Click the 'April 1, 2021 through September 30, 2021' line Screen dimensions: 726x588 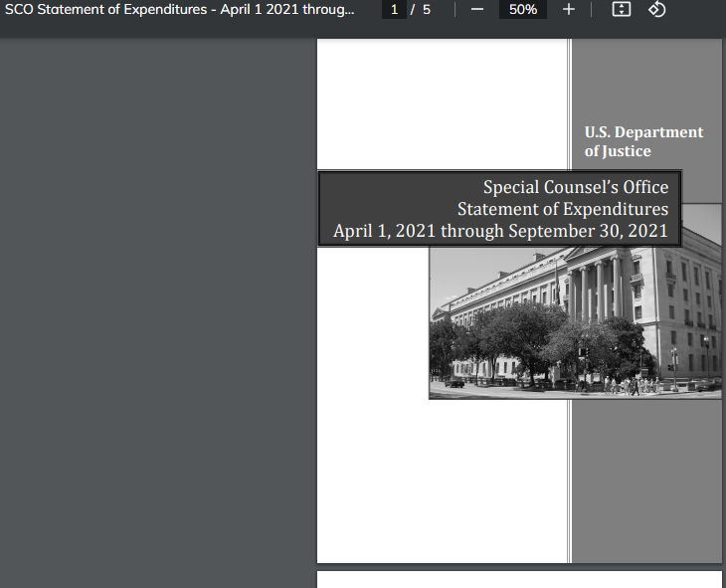[x=500, y=231]
